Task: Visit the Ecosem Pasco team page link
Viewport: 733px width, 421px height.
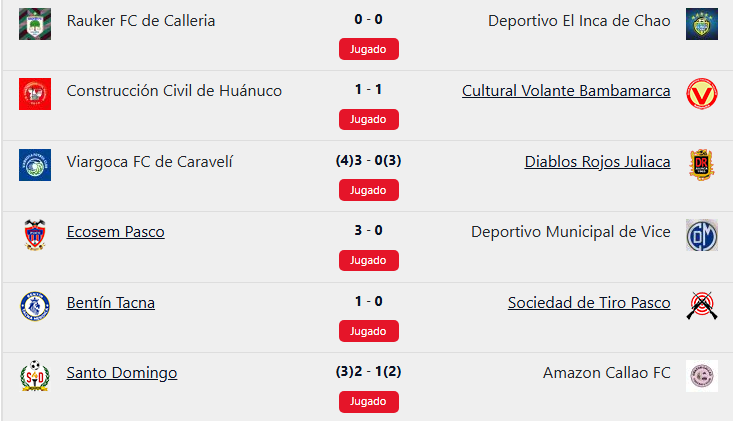Action: pos(115,232)
